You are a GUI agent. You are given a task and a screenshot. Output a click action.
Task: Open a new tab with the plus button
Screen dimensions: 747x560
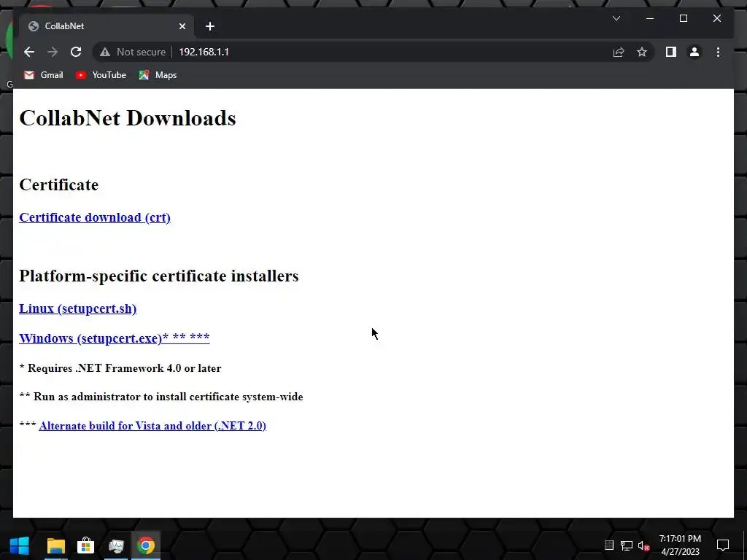[210, 26]
